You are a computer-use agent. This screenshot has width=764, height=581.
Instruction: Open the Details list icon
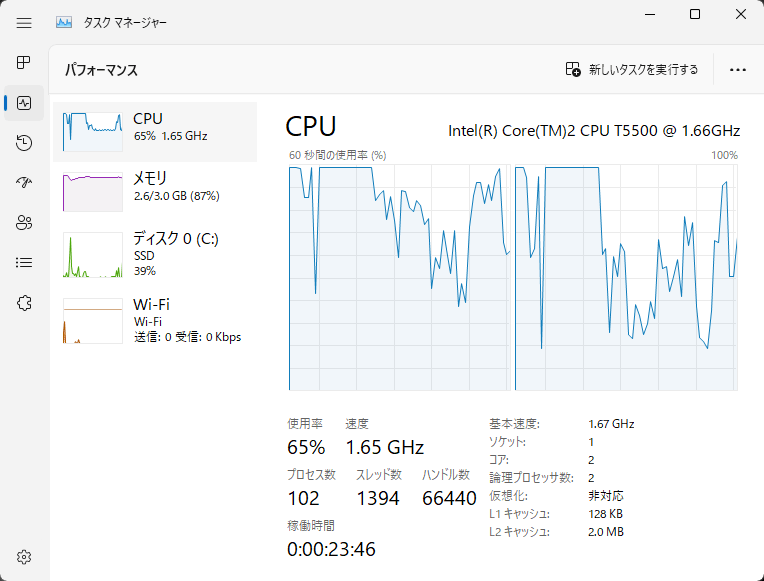[24, 263]
